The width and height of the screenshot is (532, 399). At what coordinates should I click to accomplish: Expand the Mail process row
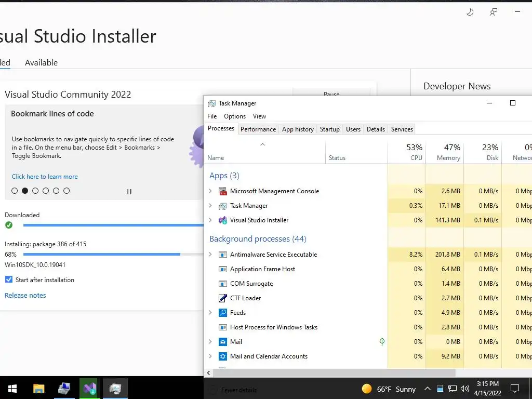point(210,342)
